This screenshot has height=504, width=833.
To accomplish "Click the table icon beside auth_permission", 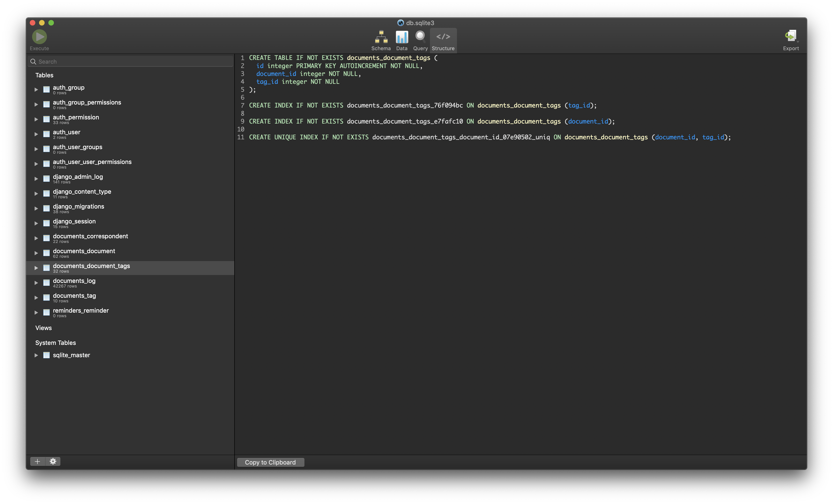I will tap(46, 119).
